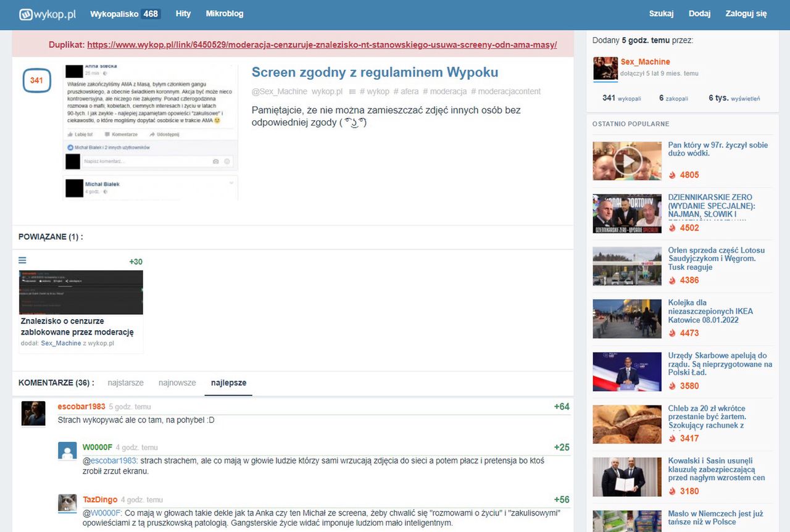Show the 341 wykopali voters list

point(622,98)
